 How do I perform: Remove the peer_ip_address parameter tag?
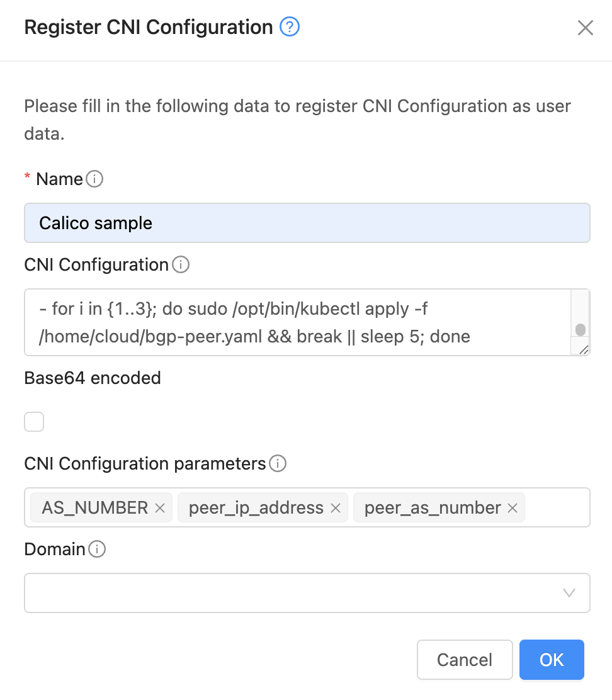pyautogui.click(x=336, y=507)
